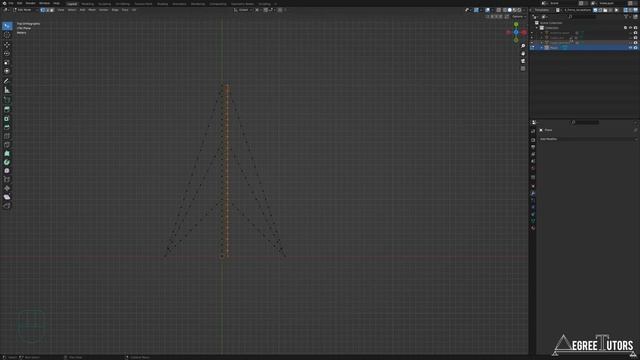Open the tool Options dropdown
Screen dimensions: 640x360
click(518, 17)
